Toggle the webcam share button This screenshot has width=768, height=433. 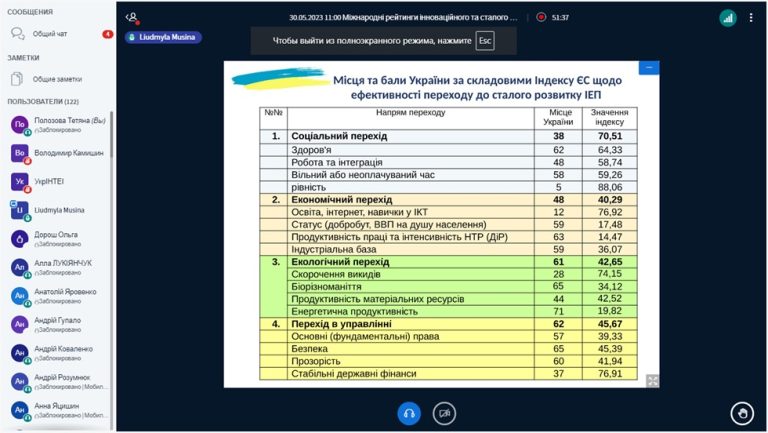tap(444, 413)
